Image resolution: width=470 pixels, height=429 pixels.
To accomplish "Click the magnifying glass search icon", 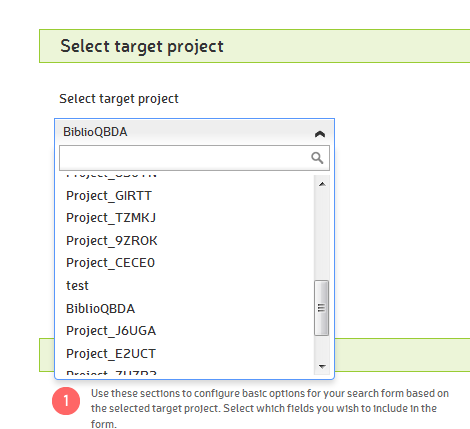I will tap(317, 158).
